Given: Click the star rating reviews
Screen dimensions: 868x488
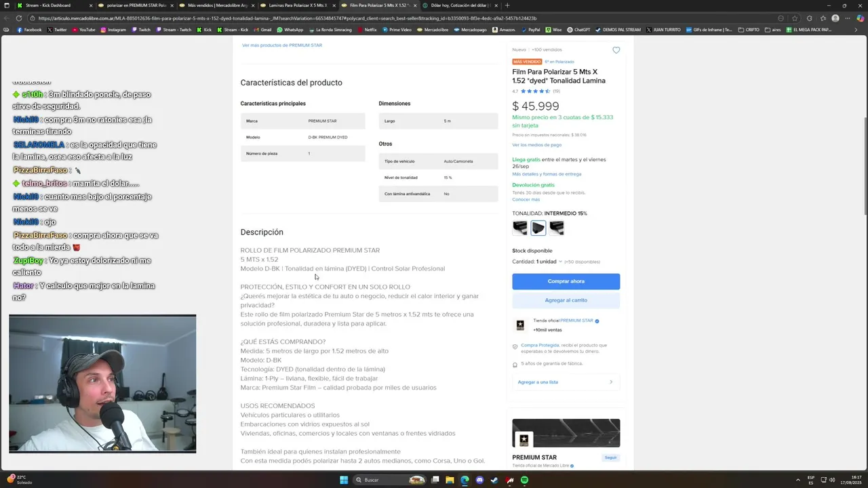Looking at the screenshot, I should [x=536, y=91].
